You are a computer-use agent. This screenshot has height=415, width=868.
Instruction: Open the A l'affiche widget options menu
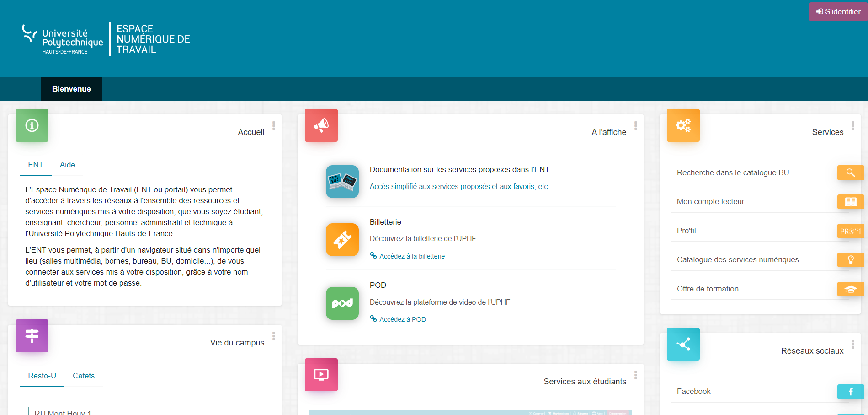(635, 124)
